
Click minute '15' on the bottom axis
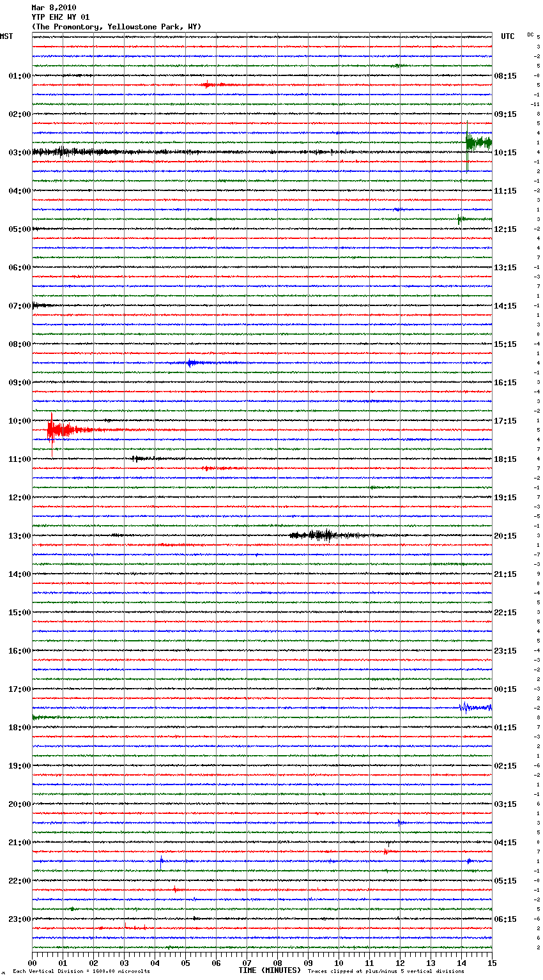point(492,963)
